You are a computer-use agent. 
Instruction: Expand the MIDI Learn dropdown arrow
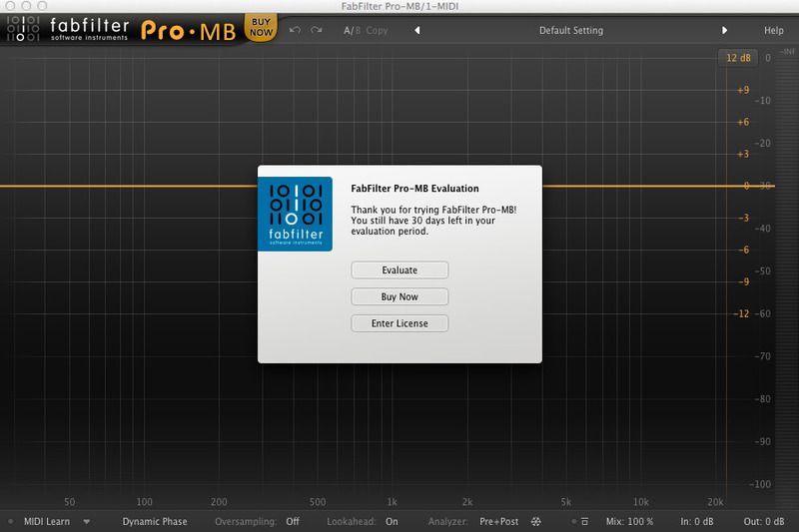87,522
